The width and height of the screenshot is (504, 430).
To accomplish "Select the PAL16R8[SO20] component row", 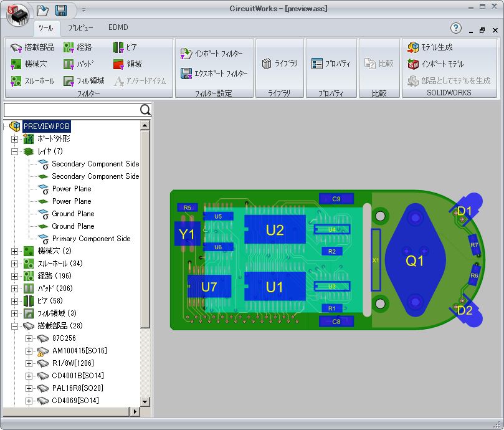I will [77, 388].
